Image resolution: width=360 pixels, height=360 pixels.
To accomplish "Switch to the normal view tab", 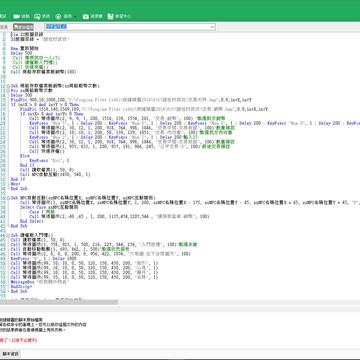I will pos(4,27).
